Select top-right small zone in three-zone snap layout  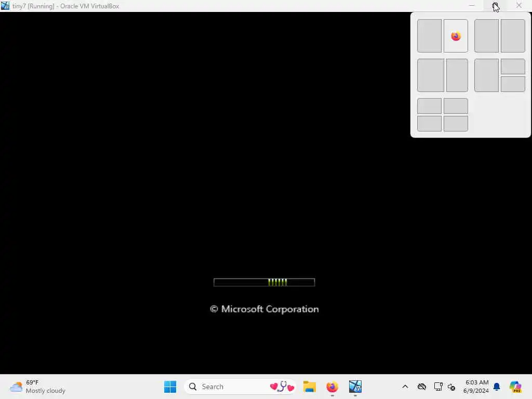(x=513, y=66)
